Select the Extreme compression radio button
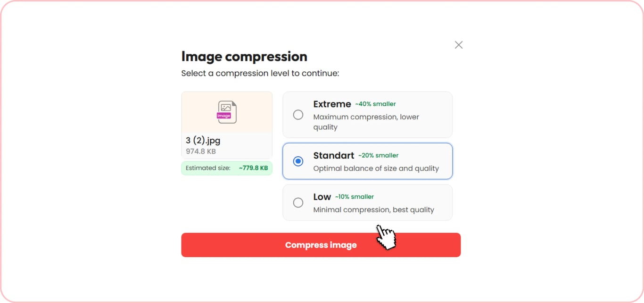 coord(298,115)
